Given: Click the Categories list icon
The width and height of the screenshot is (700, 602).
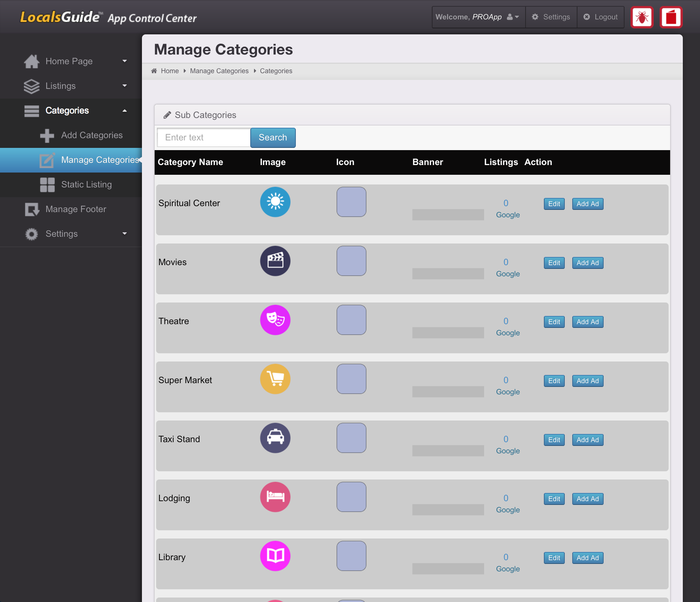Looking at the screenshot, I should pyautogui.click(x=32, y=111).
